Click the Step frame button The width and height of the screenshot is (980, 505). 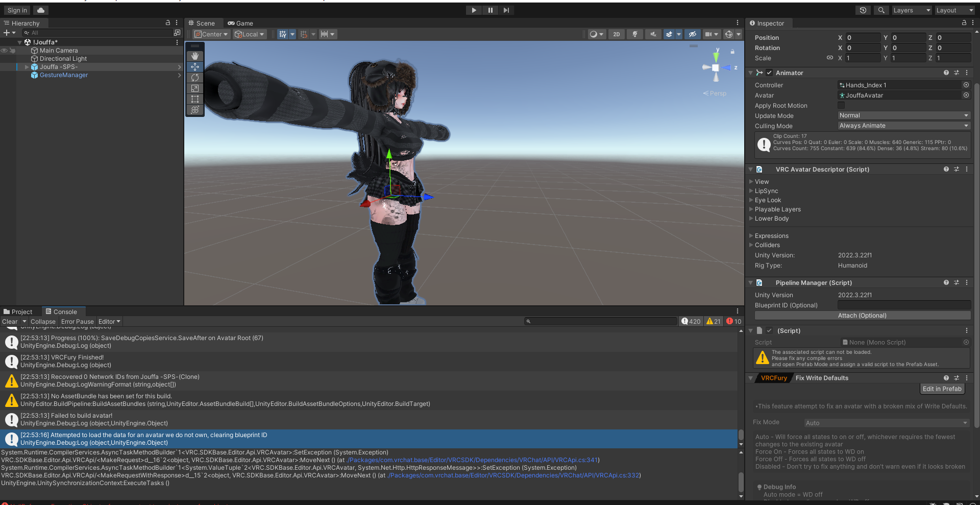click(506, 10)
